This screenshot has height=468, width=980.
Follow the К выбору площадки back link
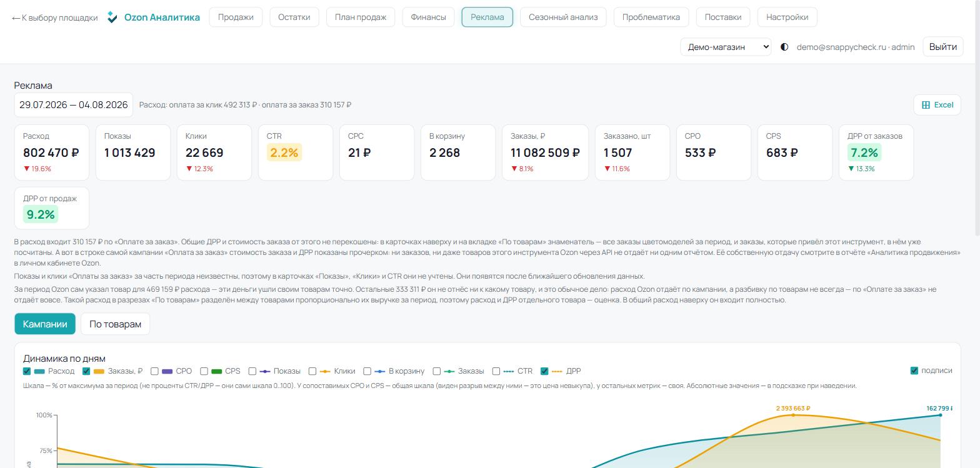(x=54, y=17)
